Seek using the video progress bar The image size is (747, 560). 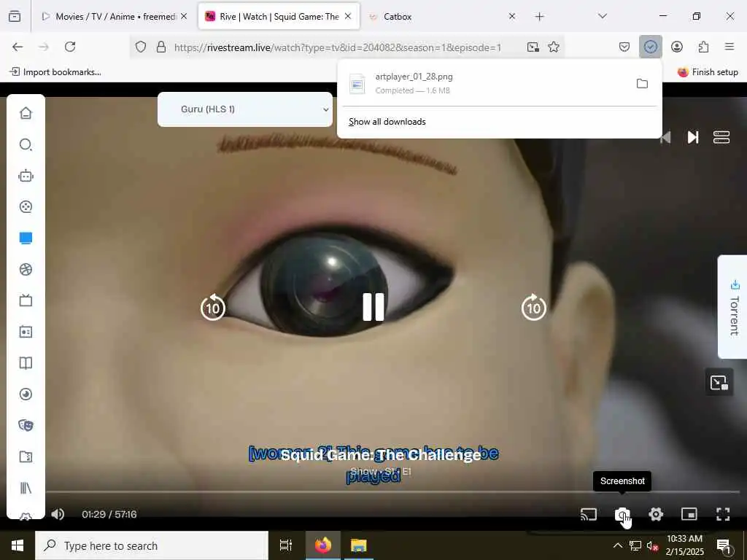392,492
